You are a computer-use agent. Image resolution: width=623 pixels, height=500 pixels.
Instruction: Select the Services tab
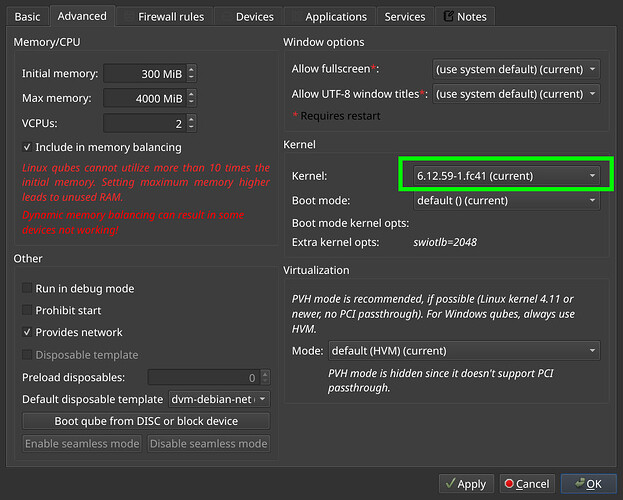pyautogui.click(x=404, y=16)
